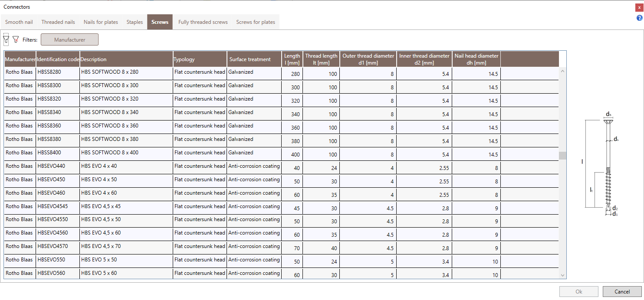
Task: Click the remove filter funnel icon
Action: click(x=16, y=39)
